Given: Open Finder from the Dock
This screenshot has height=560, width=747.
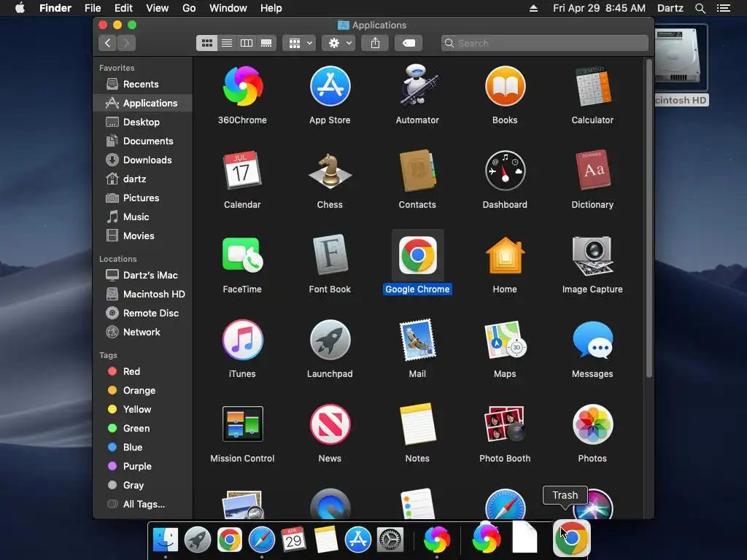Looking at the screenshot, I should point(166,540).
